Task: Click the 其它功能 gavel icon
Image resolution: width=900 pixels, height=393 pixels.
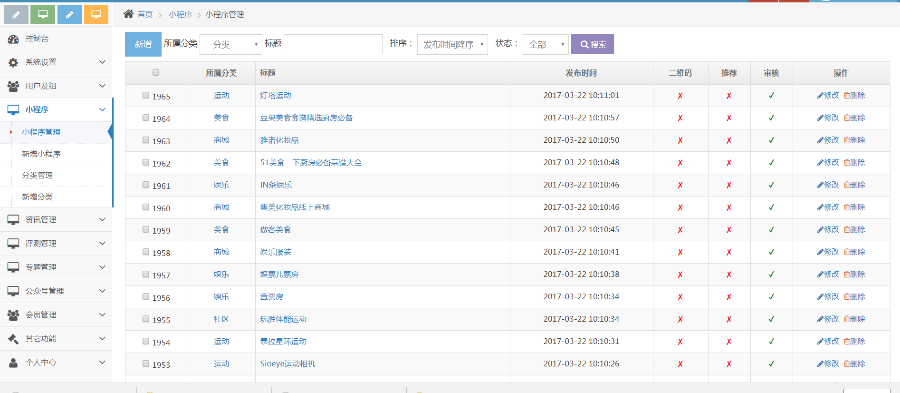Action: coord(13,338)
